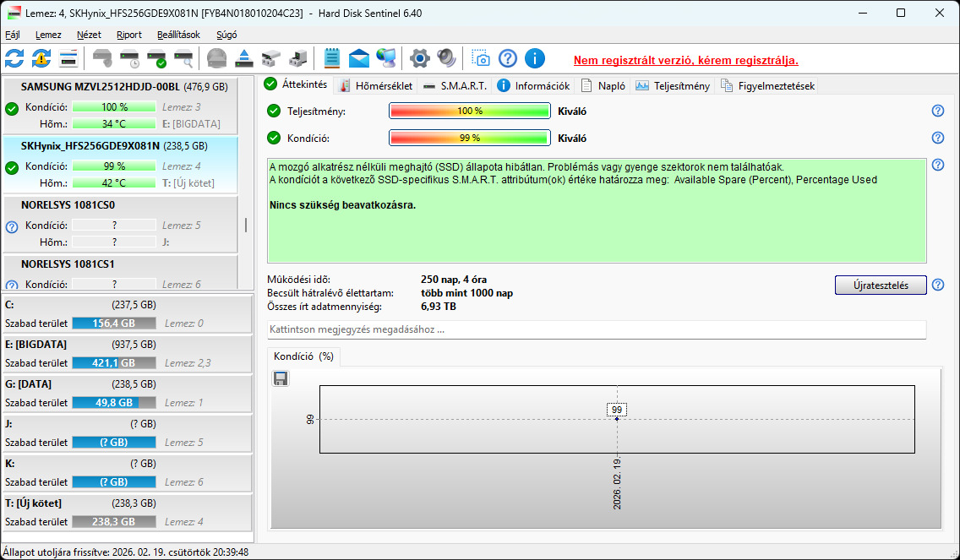
Task: Select the K: partition entry
Action: click(x=128, y=473)
